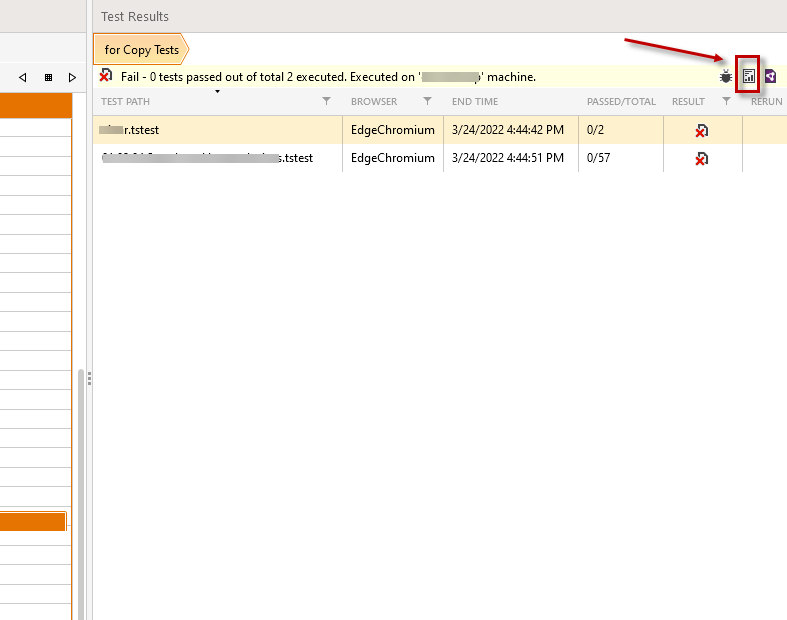787x620 pixels.
Task: Click failed result icon for first test
Action: click(702, 130)
